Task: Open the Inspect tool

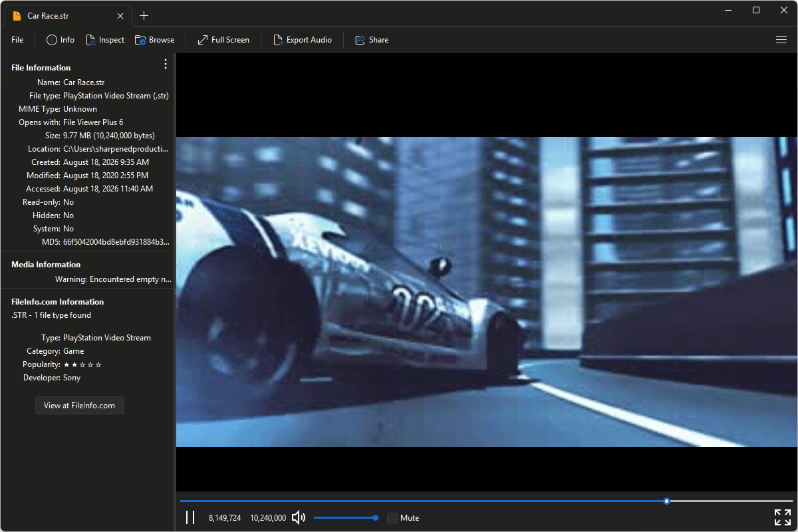Action: point(105,40)
